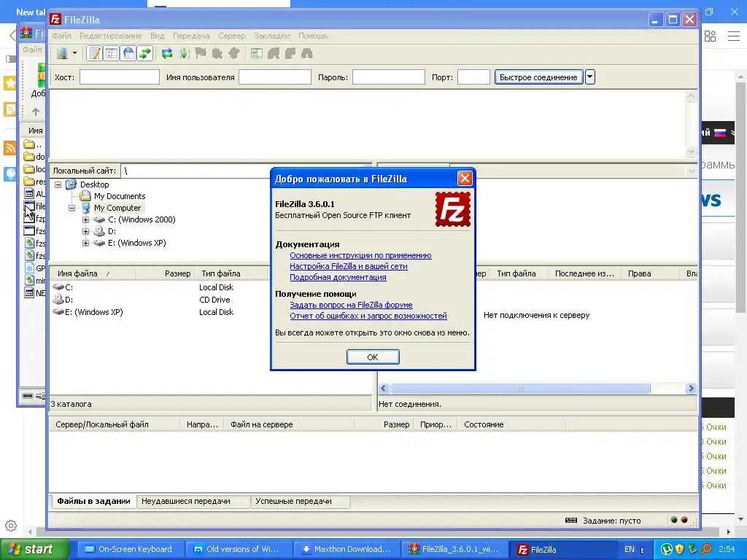Click EN language indicator in tray
The image size is (747, 560).
pos(630,550)
